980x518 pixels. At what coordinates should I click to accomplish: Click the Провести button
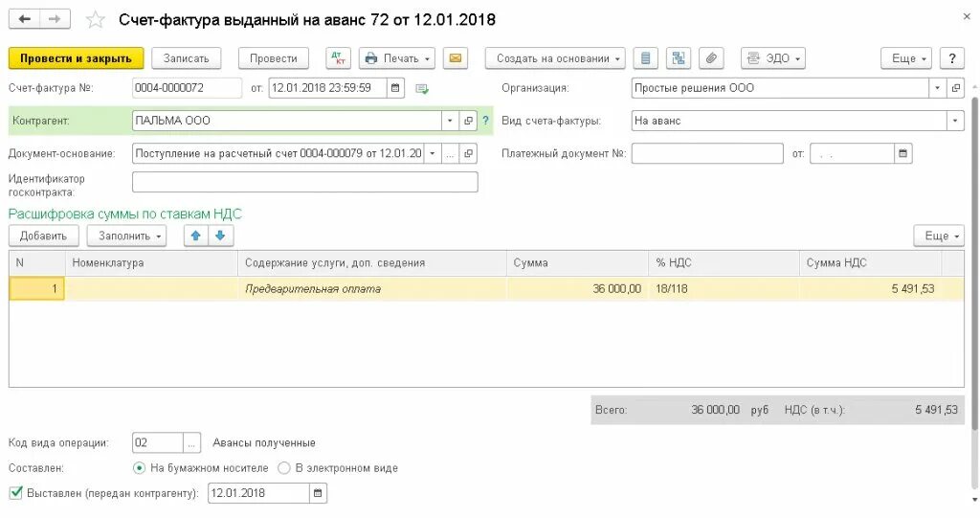pyautogui.click(x=273, y=58)
